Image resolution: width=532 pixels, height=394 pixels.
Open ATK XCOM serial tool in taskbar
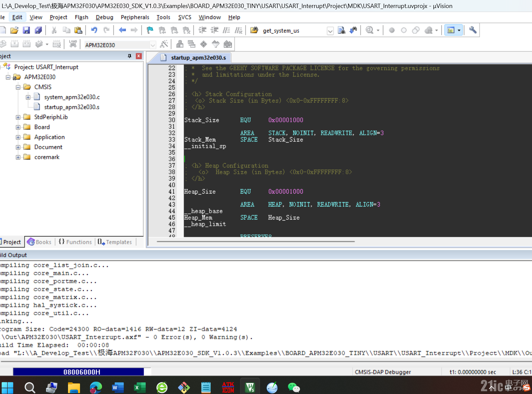point(228,387)
